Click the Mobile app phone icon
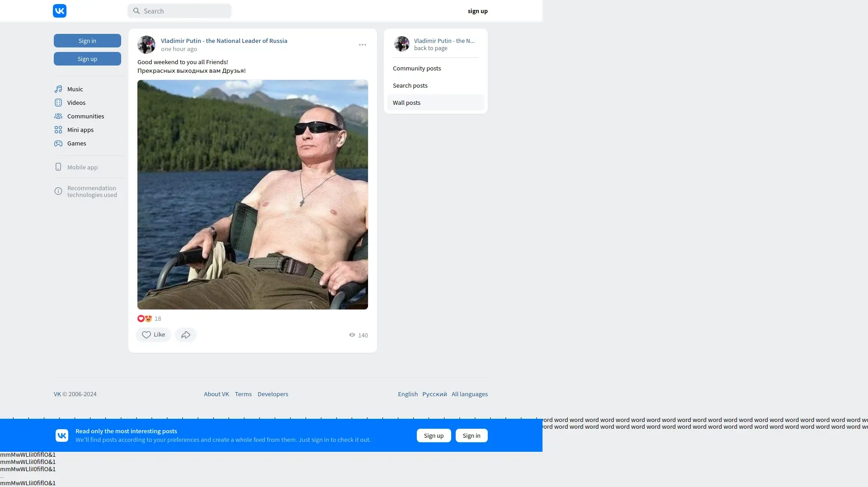The width and height of the screenshot is (868, 487). pos(58,167)
